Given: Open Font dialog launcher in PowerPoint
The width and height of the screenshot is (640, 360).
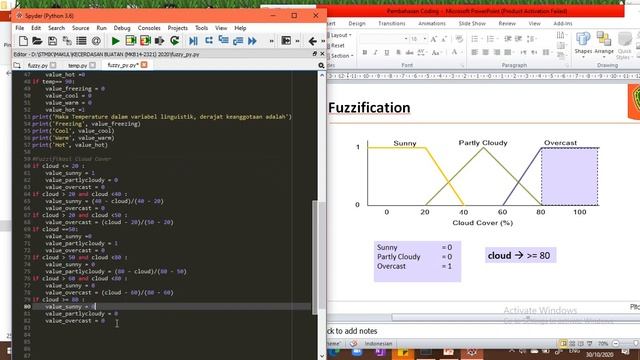Looking at the screenshot, I should tap(463, 65).
